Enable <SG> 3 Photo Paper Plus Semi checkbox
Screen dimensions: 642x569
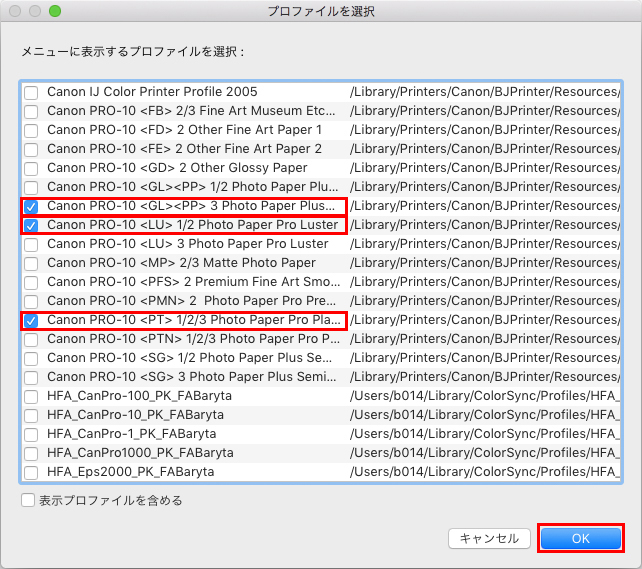(x=31, y=378)
